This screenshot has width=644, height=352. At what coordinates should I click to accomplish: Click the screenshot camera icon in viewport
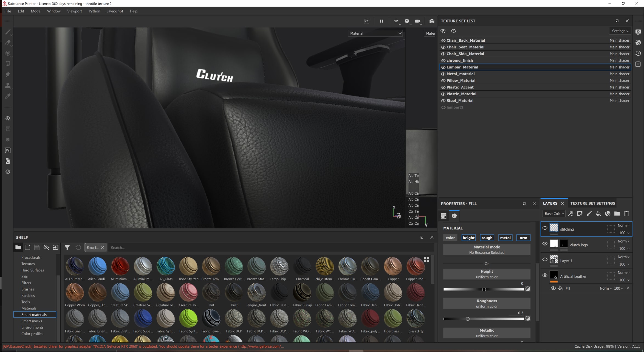[432, 21]
